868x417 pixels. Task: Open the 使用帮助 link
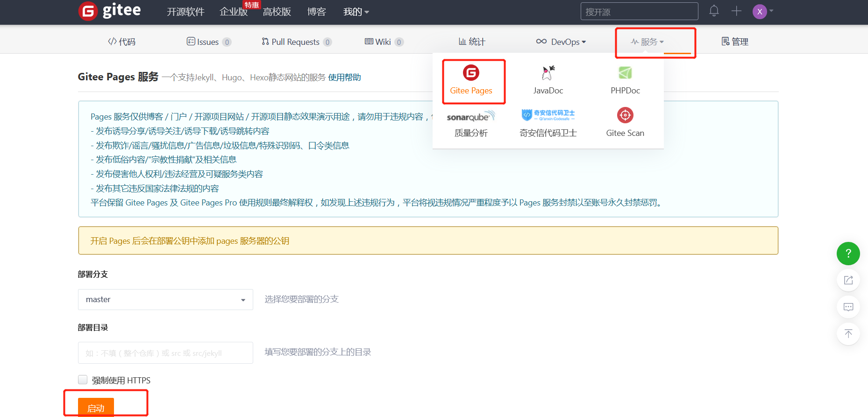pos(344,78)
